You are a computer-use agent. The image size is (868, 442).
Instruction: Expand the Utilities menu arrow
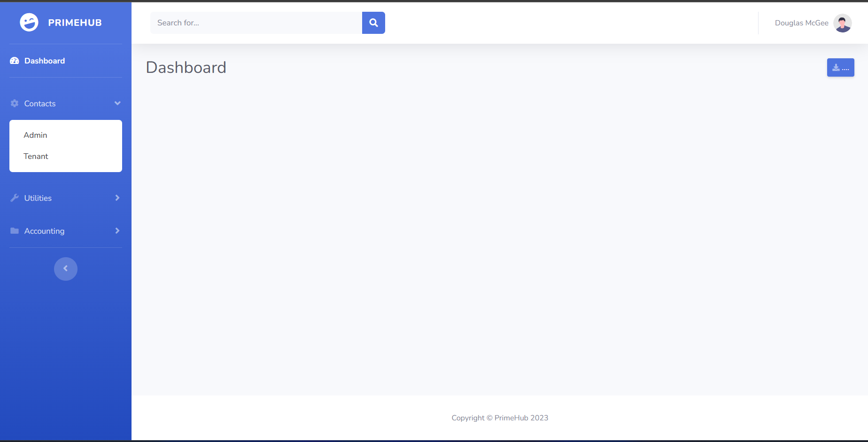point(117,198)
